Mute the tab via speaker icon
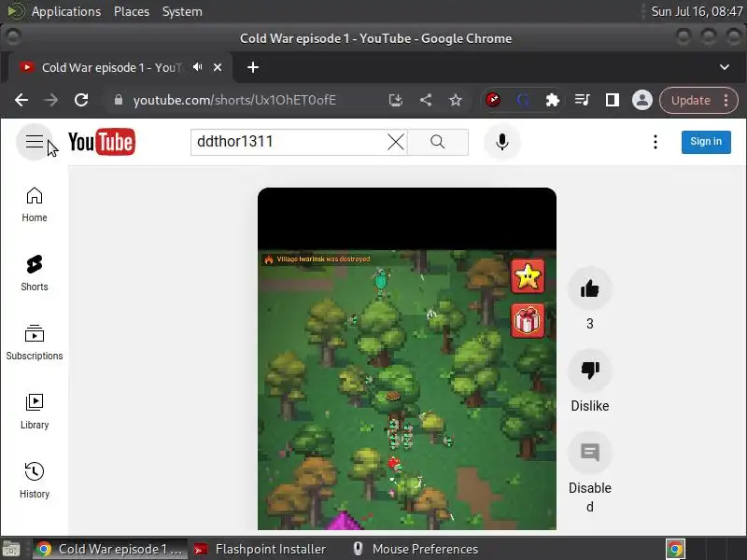 tap(197, 67)
